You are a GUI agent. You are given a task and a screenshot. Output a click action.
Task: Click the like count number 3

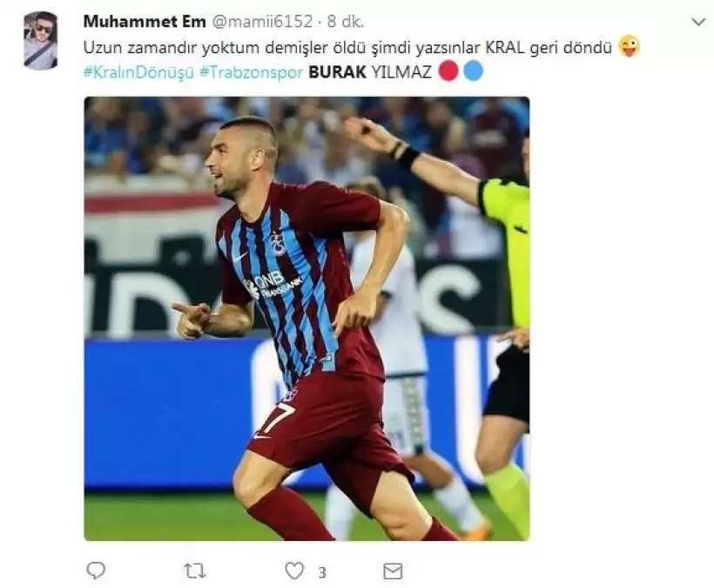click(x=322, y=572)
